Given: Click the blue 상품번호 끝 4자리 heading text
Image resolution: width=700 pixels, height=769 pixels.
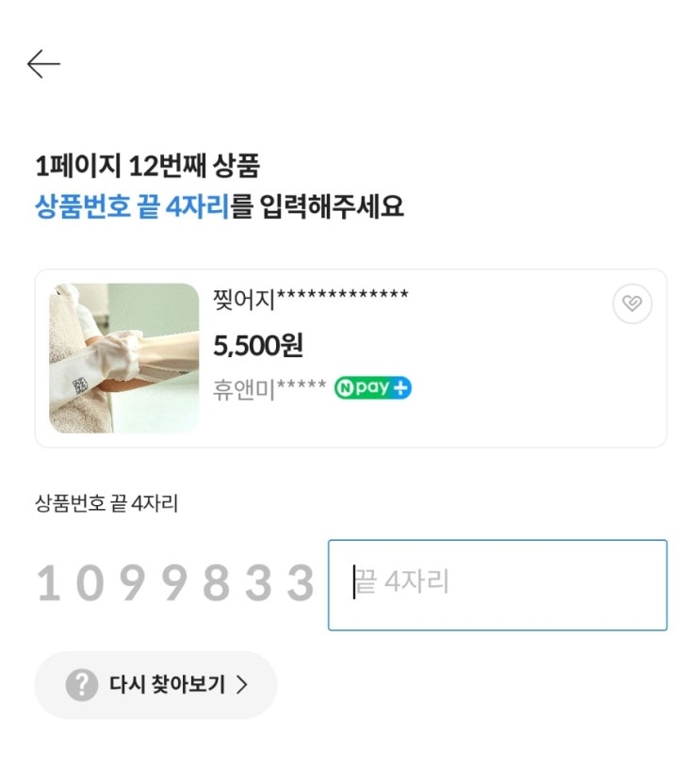Looking at the screenshot, I should click(x=132, y=206).
